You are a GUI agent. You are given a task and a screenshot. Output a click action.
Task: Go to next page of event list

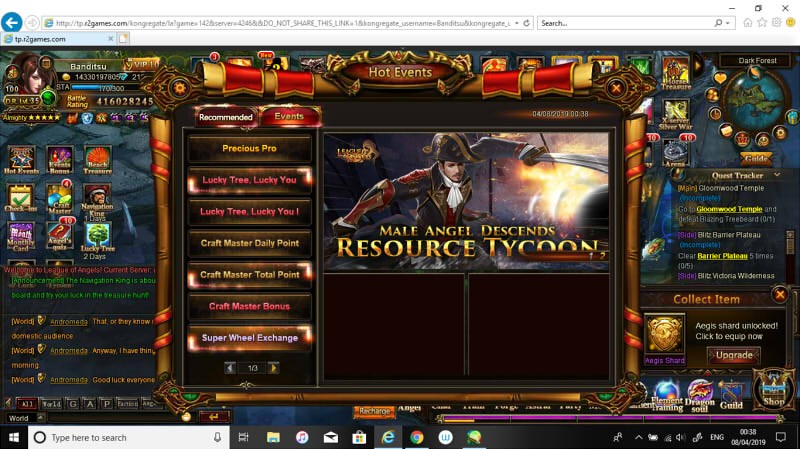coord(273,368)
